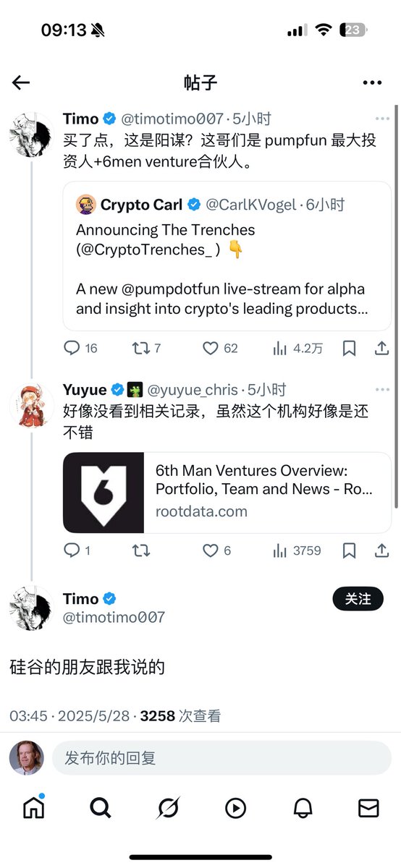The width and height of the screenshot is (401, 868).
Task: Like Timo's post with 62 likes
Action: pyautogui.click(x=220, y=349)
